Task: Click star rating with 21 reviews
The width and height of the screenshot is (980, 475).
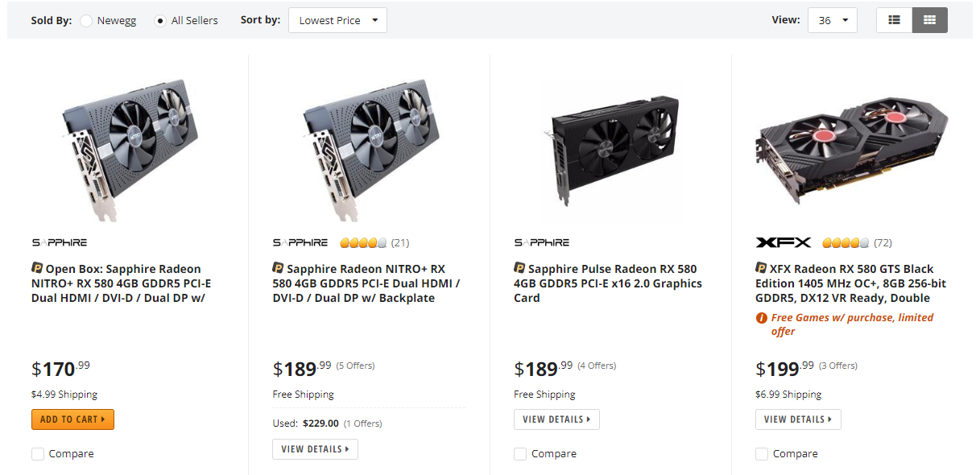Action: pyautogui.click(x=363, y=242)
